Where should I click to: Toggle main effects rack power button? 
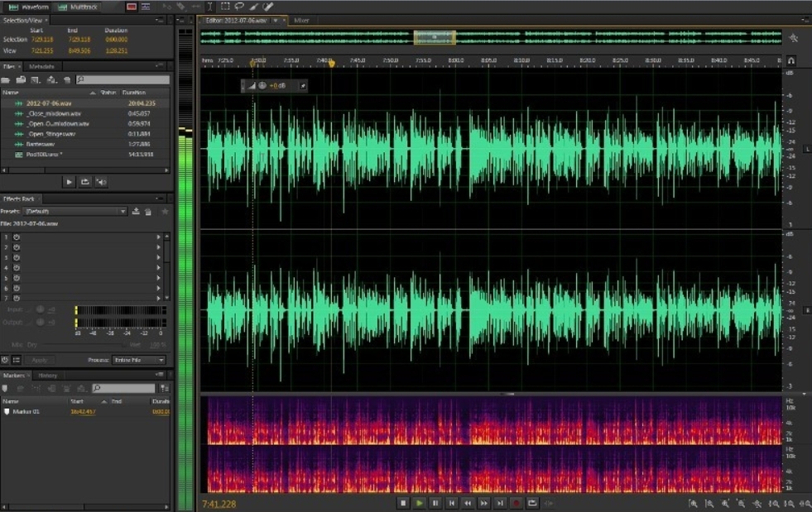(5, 360)
